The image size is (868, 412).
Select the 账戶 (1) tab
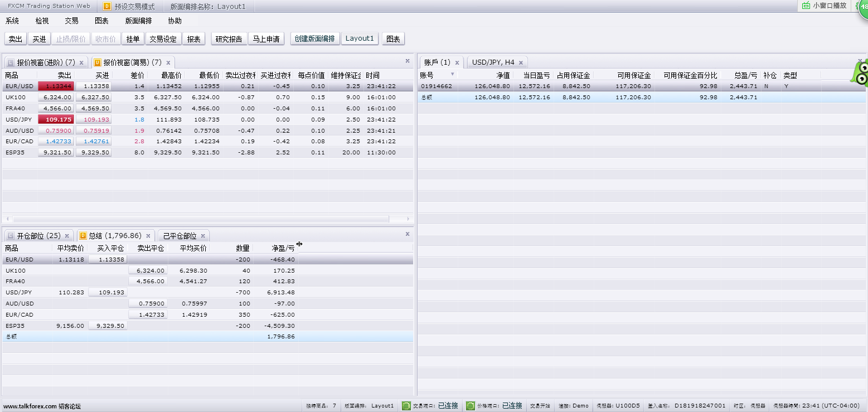[x=441, y=62]
